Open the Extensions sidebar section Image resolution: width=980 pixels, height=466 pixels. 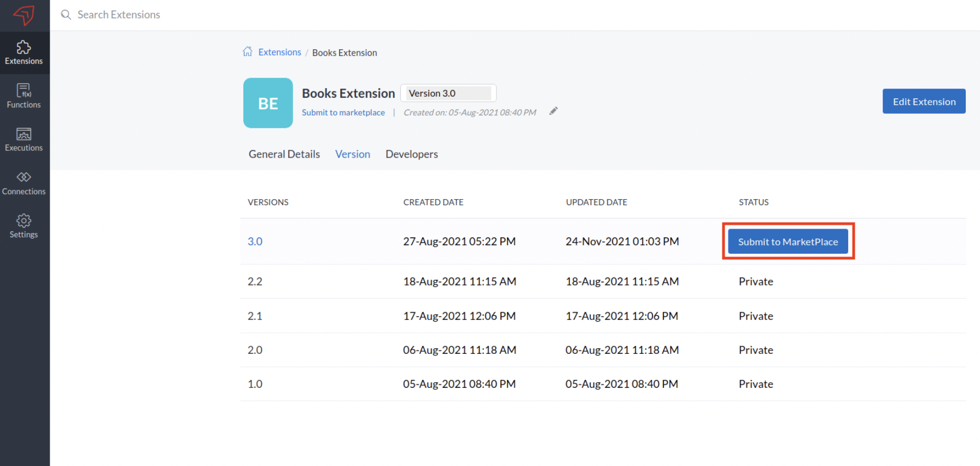pos(24,53)
